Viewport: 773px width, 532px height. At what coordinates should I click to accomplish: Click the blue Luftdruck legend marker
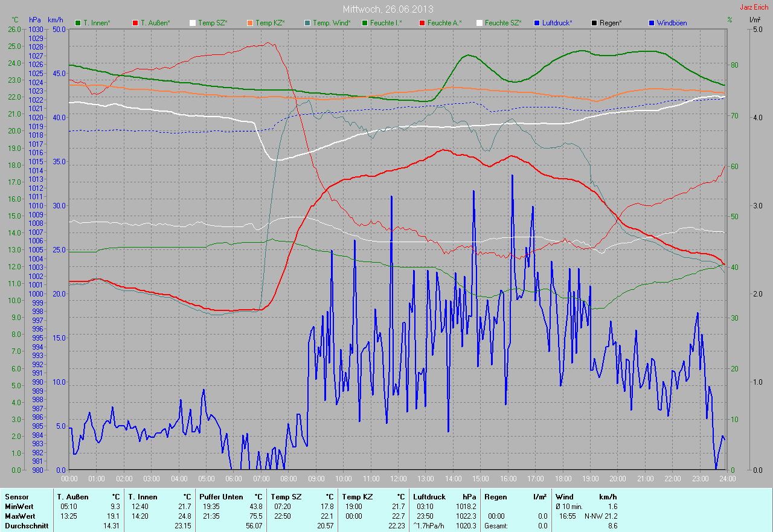pyautogui.click(x=537, y=23)
